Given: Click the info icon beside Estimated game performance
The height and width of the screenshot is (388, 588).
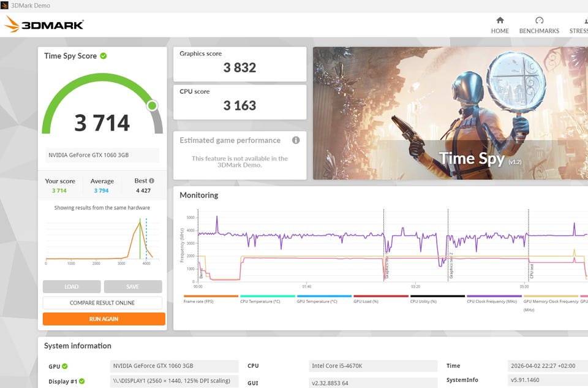Looking at the screenshot, I should pos(296,140).
